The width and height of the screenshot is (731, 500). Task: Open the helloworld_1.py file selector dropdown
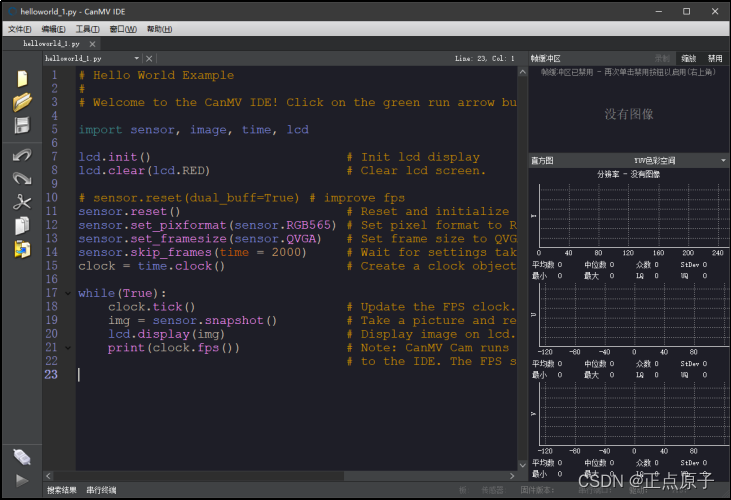[92, 58]
